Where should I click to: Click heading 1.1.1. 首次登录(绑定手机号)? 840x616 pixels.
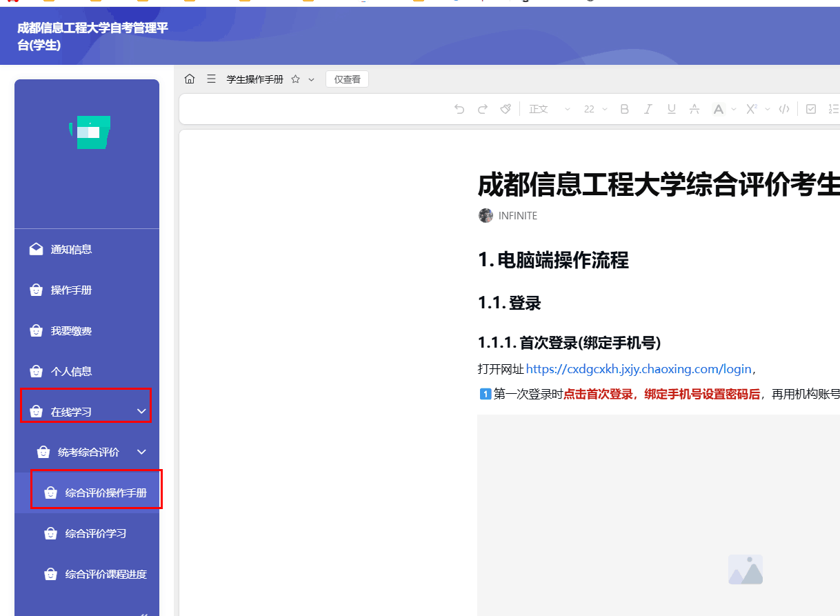tap(570, 342)
